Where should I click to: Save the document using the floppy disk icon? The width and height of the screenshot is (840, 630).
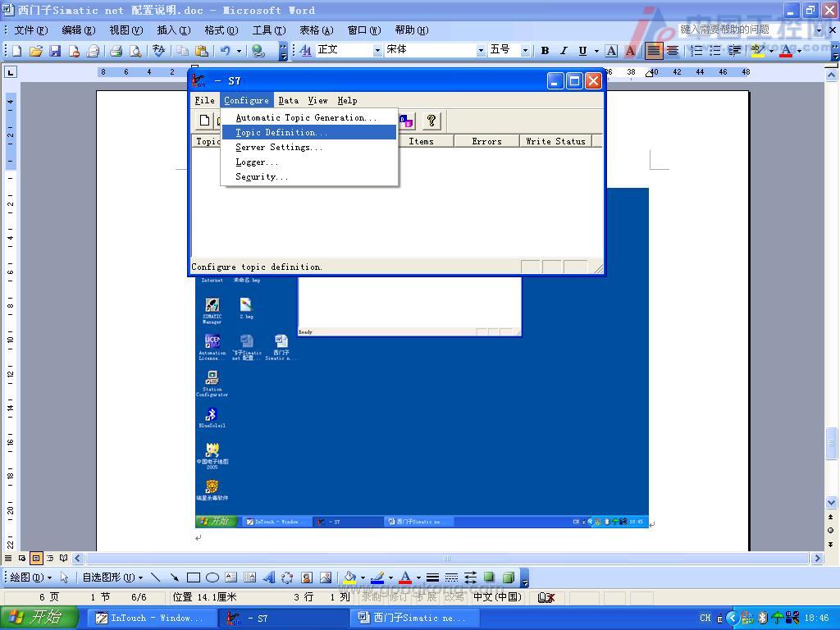[55, 51]
